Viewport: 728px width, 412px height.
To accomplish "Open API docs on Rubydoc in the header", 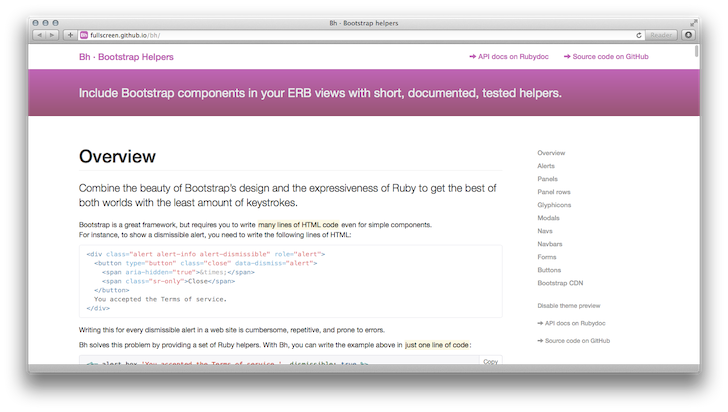I will 509,57.
